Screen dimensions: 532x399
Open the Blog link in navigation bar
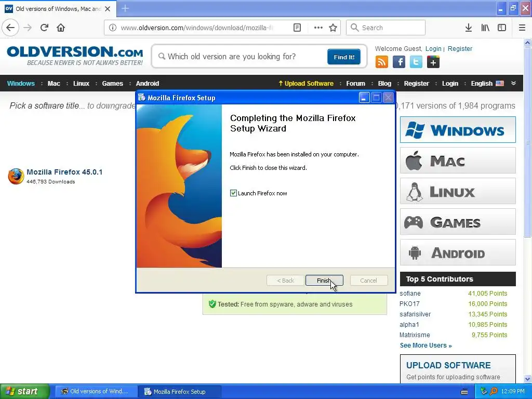coord(384,84)
